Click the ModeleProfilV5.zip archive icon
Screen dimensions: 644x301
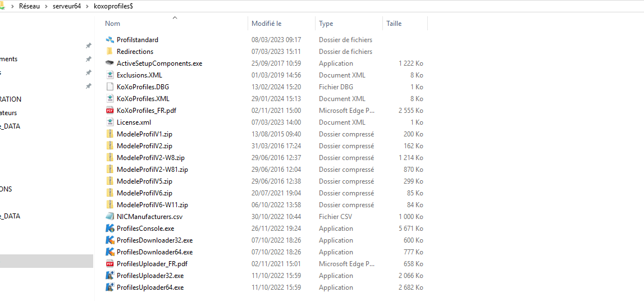click(109, 181)
